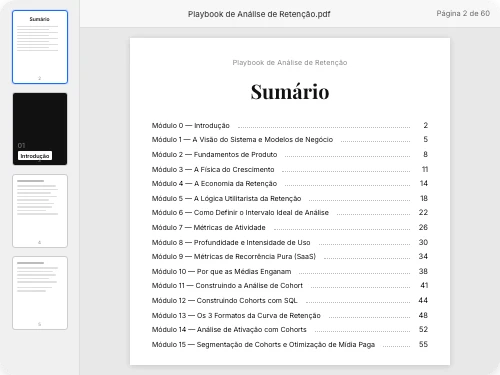Image resolution: width=500 pixels, height=375 pixels.
Task: Click page number 26 for Módulo 7
Action: 423,227
